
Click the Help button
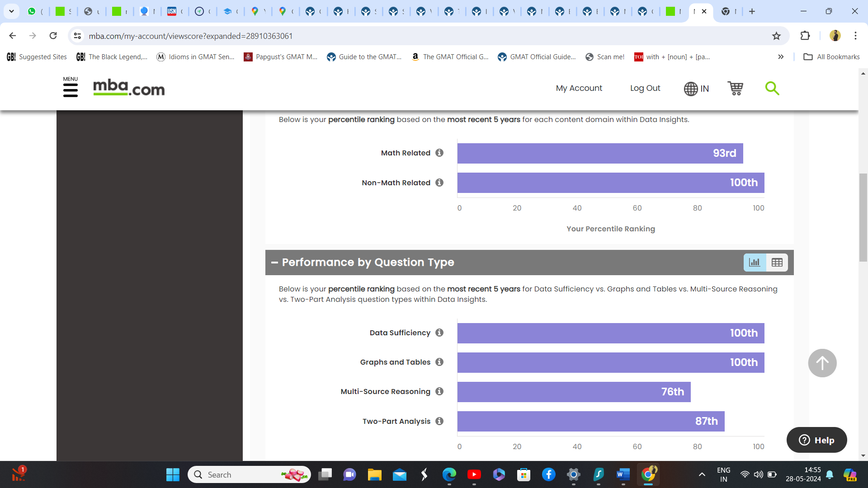pos(816,440)
